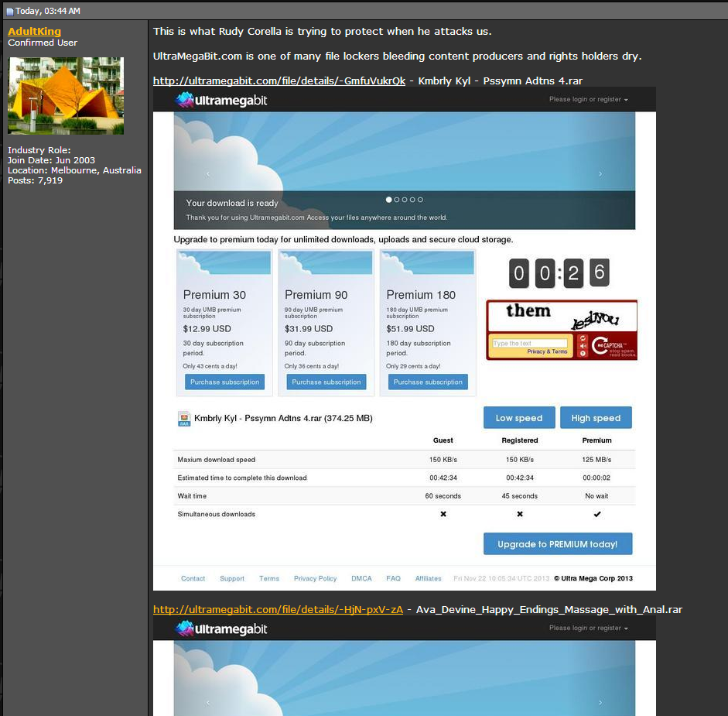Click the Premium 90 Purchase subscription button
Screen dimensions: 728x716
tap(326, 382)
